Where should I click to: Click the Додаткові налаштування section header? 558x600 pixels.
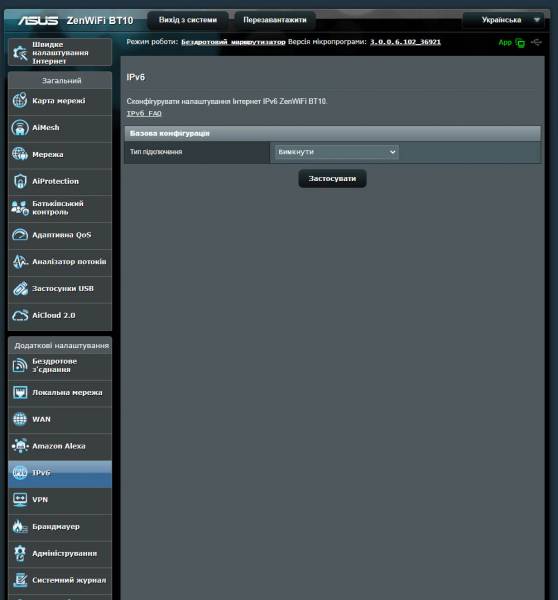point(61,346)
